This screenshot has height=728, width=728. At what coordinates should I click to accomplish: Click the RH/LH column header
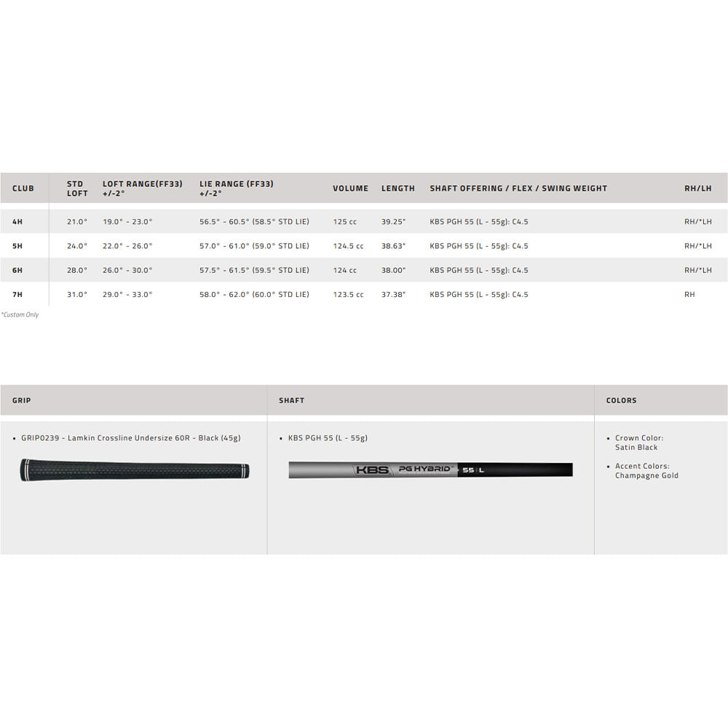[x=698, y=189]
